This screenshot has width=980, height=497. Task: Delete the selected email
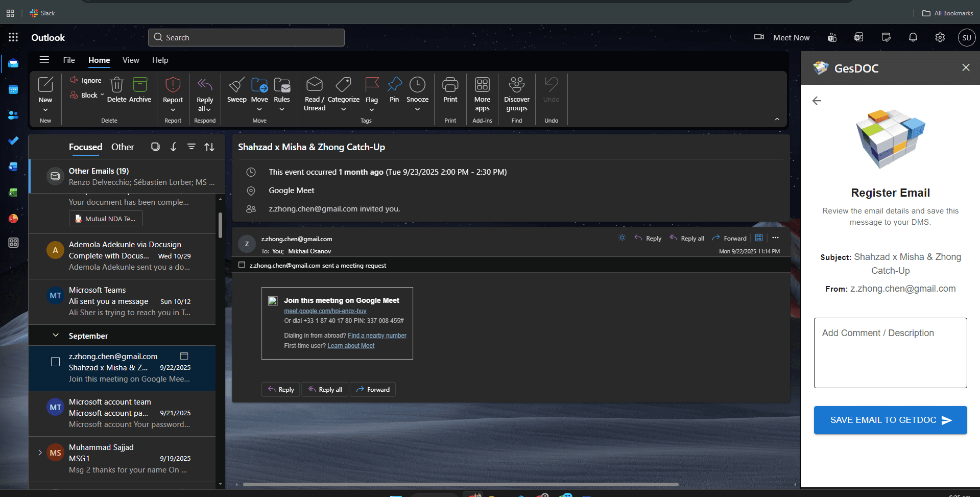(116, 90)
